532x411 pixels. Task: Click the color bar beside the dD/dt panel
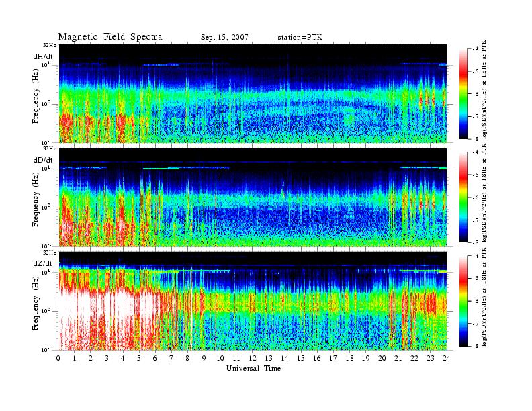point(463,197)
